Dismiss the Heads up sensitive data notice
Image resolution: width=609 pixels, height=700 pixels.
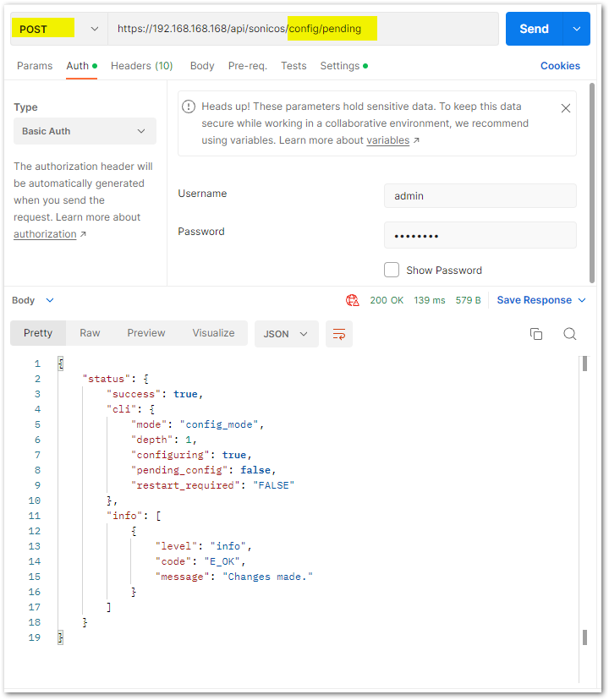click(566, 108)
